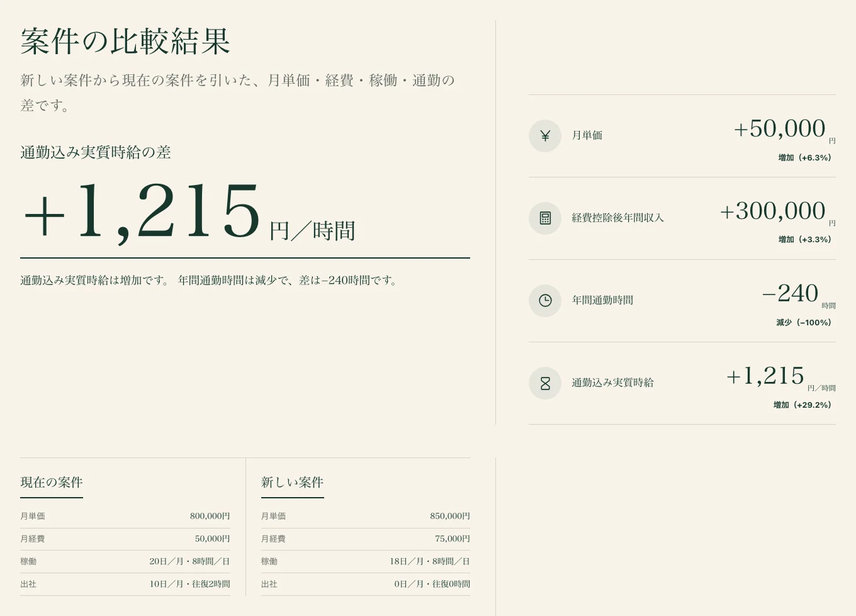
Task: Click the 50,000円 monthly expense value
Action: coord(212,539)
